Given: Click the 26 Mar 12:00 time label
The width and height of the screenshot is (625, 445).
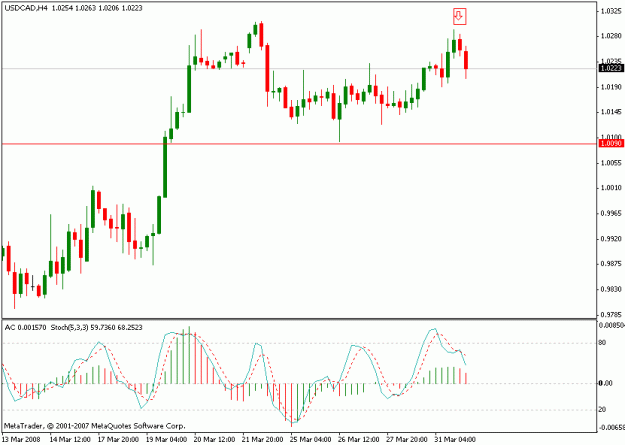Looking at the screenshot, I should point(359,439).
